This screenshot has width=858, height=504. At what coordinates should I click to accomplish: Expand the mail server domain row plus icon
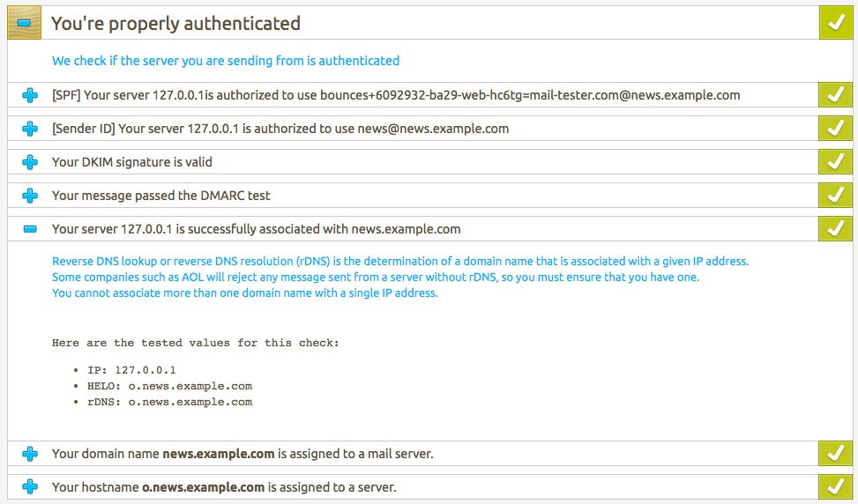click(30, 454)
